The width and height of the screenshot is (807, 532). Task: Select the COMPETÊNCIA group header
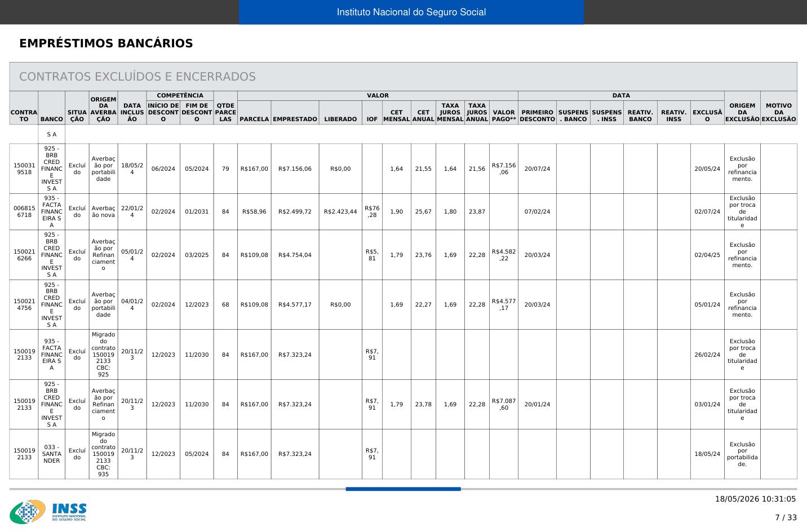point(180,96)
